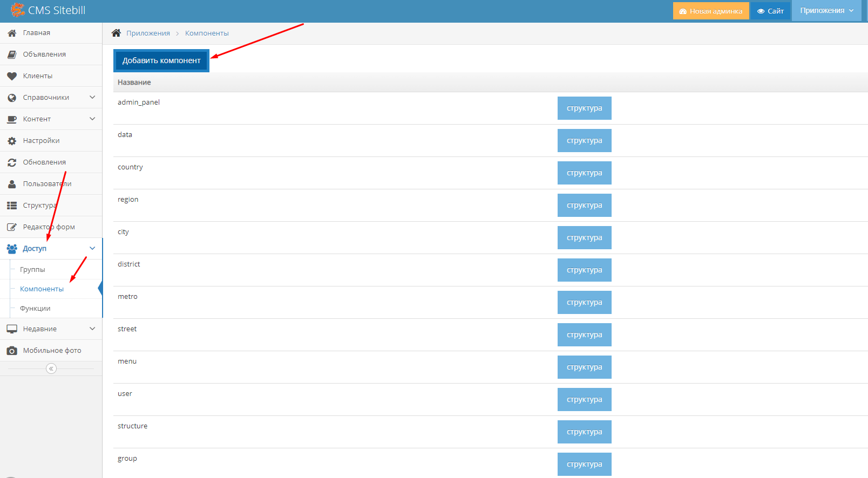Click the Компоненты breadcrumb link

(207, 33)
